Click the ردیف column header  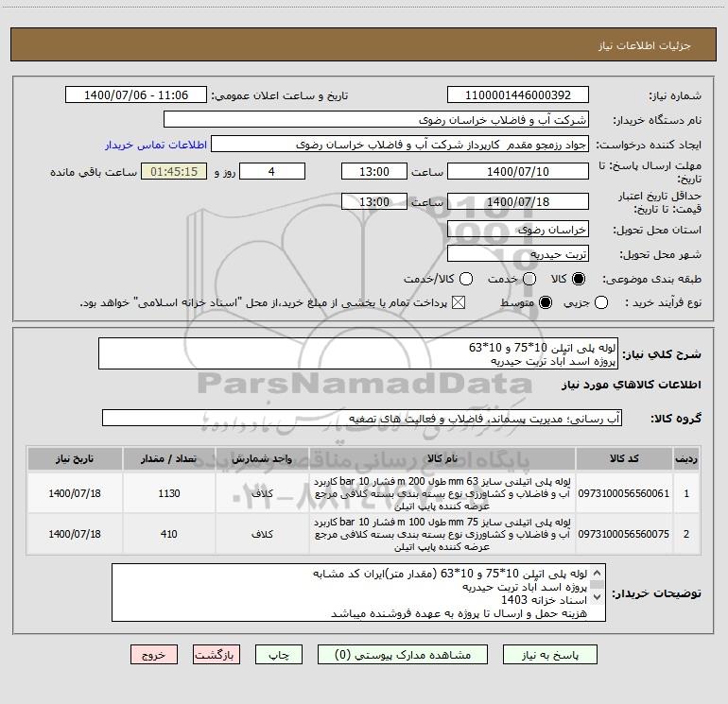[x=686, y=458]
